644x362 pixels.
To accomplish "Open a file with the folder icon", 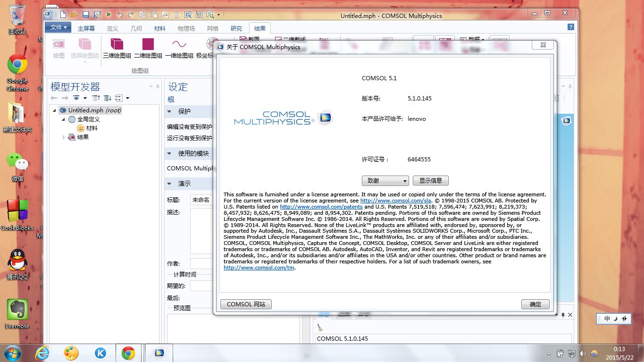I will (x=74, y=15).
